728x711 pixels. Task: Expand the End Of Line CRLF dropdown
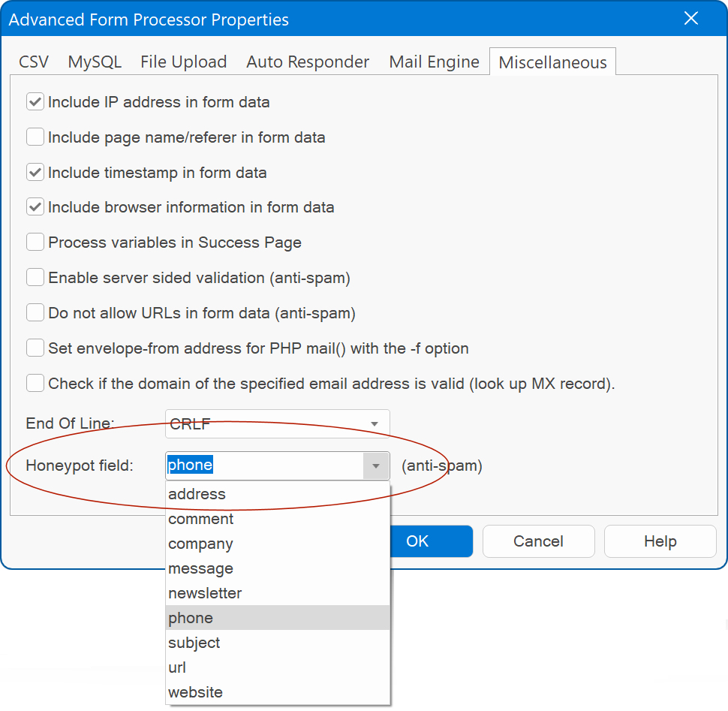pyautogui.click(x=374, y=424)
